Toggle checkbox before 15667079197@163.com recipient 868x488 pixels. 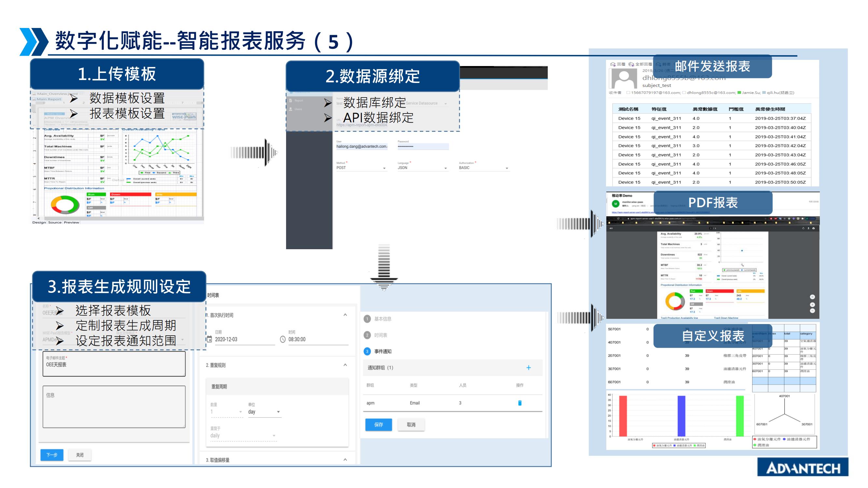(x=628, y=93)
